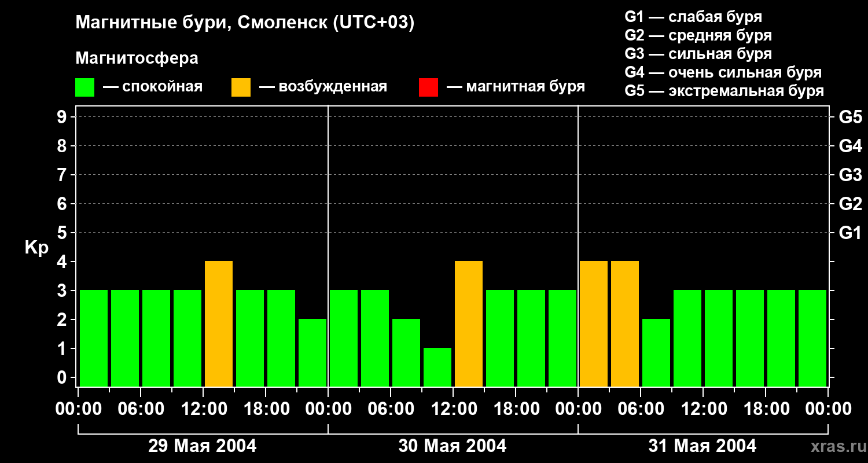
Task: Select the orange Kp 4 bar at 12:00 on 30 Мая
Action: click(469, 324)
